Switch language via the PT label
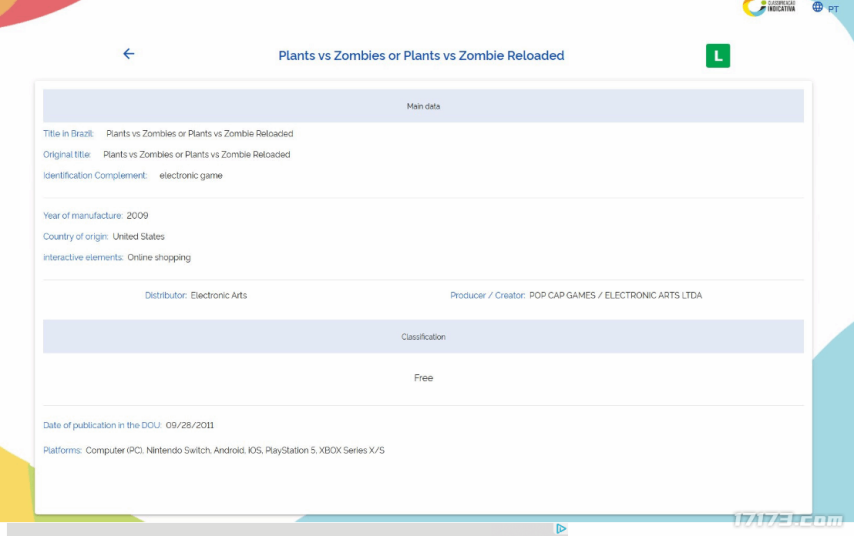854x536 pixels. click(x=833, y=9)
